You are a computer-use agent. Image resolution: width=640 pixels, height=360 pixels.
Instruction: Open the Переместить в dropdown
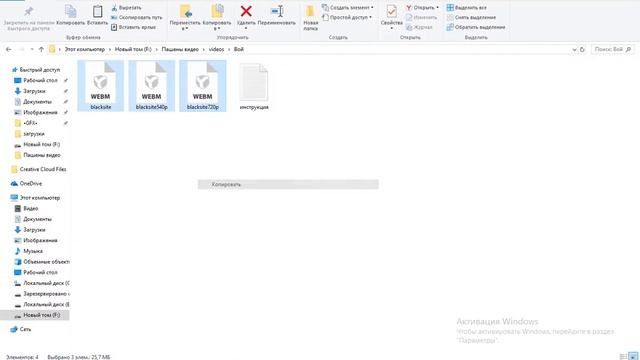(x=185, y=18)
